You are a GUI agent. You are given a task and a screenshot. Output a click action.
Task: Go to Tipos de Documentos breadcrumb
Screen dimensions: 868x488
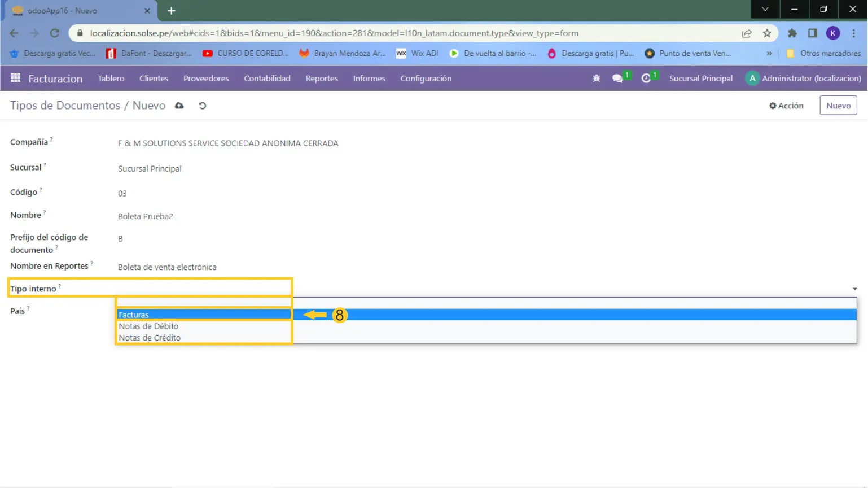[65, 106]
